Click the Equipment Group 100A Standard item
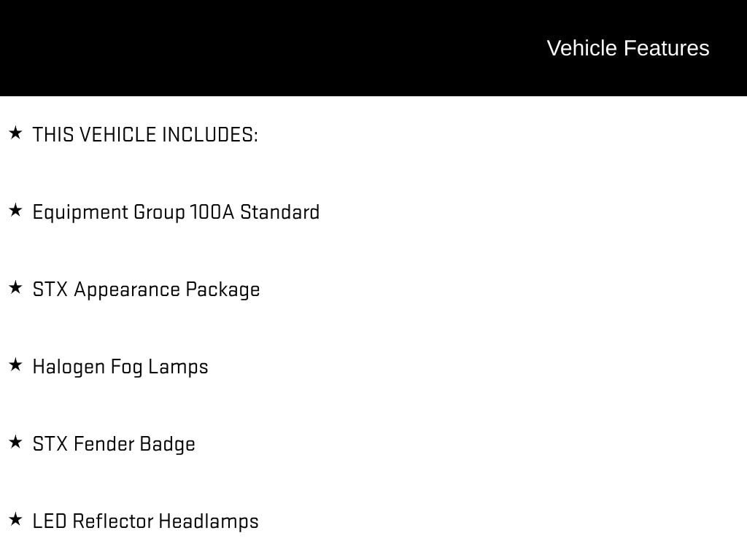This screenshot has height=560, width=747. tap(176, 212)
